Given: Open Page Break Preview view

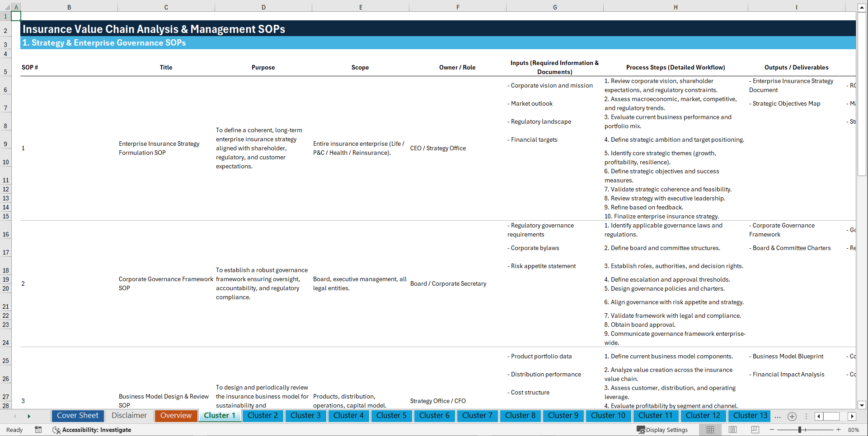Looking at the screenshot, I should click(x=755, y=430).
